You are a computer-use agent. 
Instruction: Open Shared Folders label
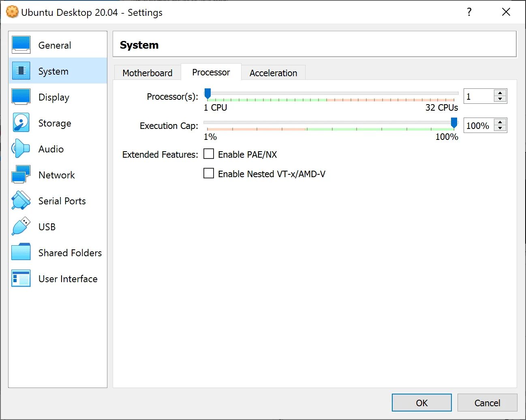point(70,253)
